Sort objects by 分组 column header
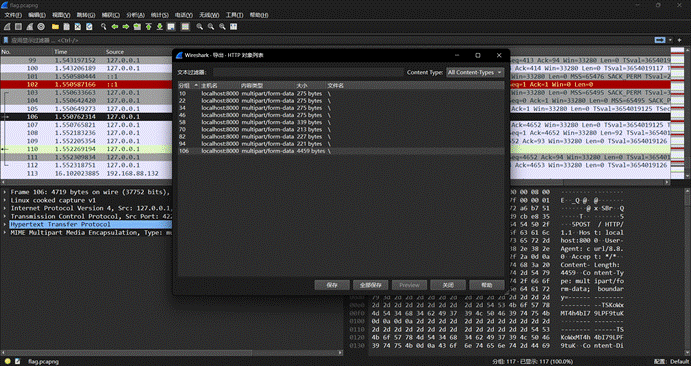691x366 pixels. click(x=188, y=85)
